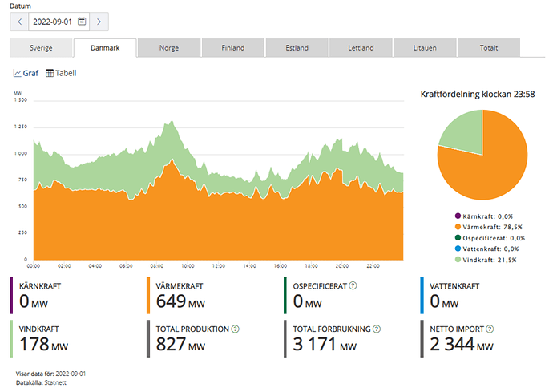
Task: Open the Totalt tab
Action: point(488,48)
